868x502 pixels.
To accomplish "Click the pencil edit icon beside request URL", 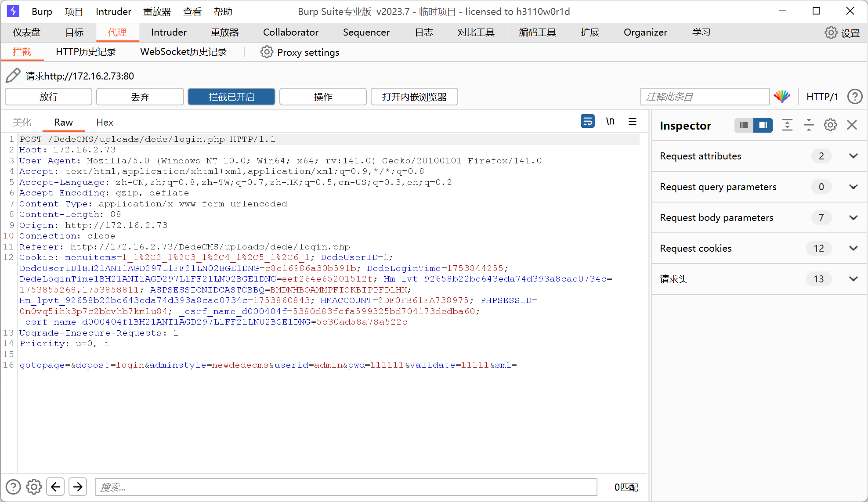I will point(13,76).
